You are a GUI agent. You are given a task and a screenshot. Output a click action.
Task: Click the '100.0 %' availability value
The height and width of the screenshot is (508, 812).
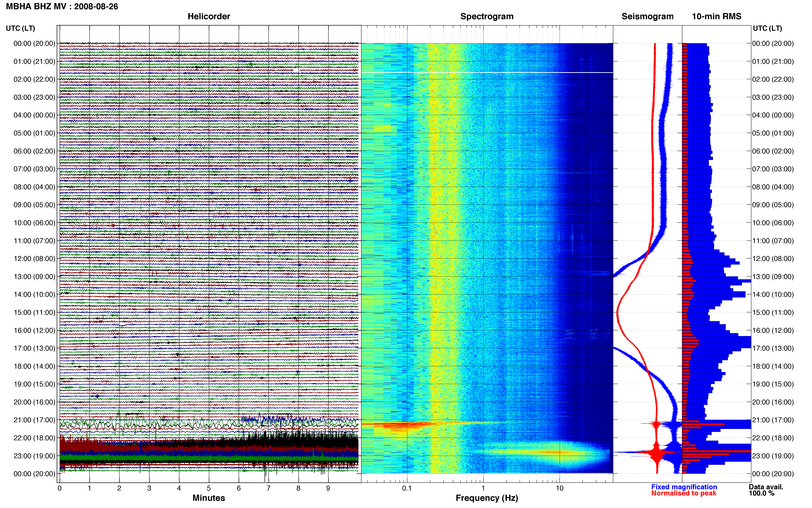point(761,493)
